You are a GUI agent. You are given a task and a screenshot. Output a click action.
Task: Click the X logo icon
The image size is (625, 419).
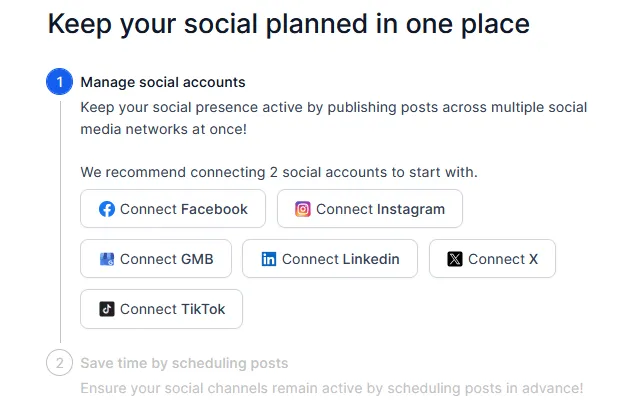pos(455,259)
